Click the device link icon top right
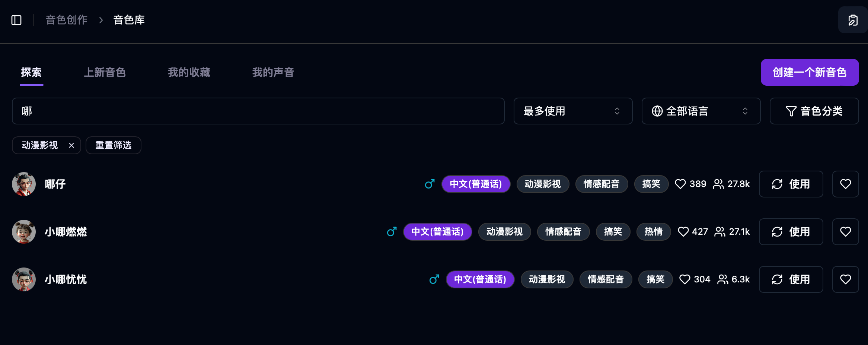This screenshot has width=868, height=345. point(852,20)
